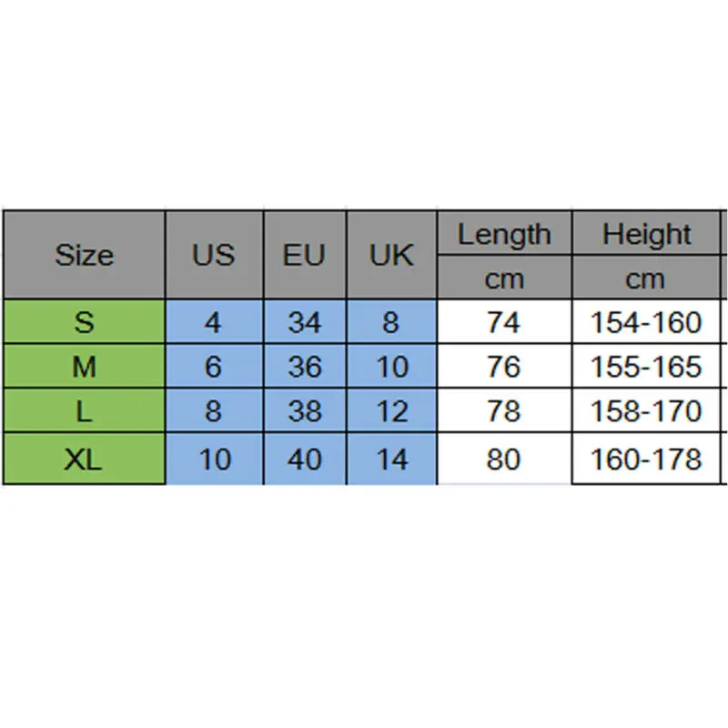The width and height of the screenshot is (728, 728).
Task: Select height range 154-160 cell
Action: tap(647, 322)
